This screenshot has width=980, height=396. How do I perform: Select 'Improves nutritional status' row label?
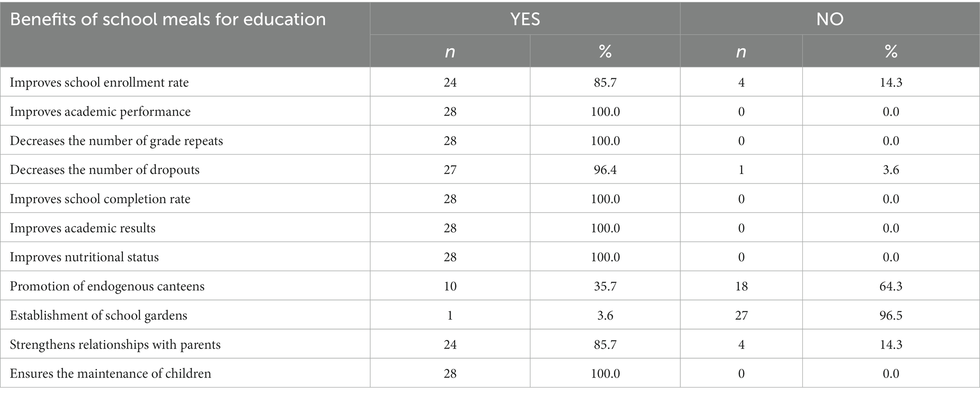[84, 257]
